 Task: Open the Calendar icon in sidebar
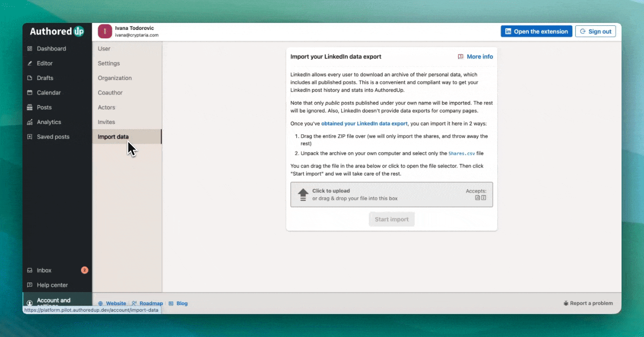pos(30,93)
